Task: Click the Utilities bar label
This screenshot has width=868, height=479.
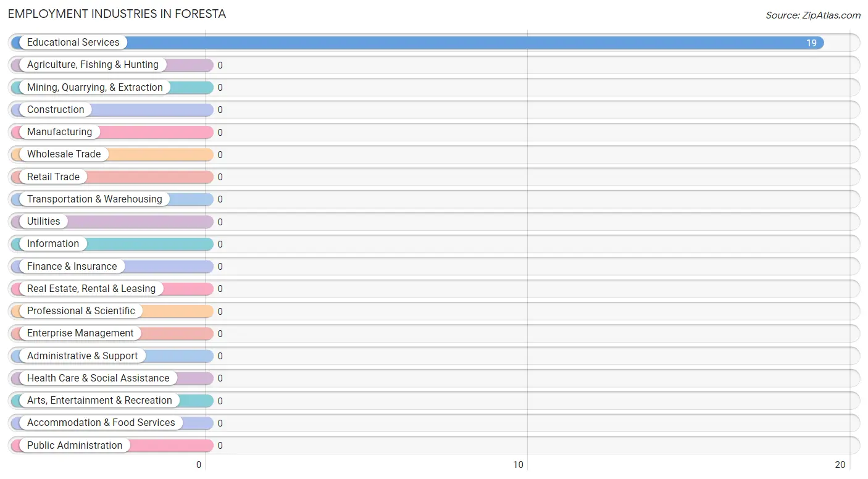Action: tap(44, 222)
